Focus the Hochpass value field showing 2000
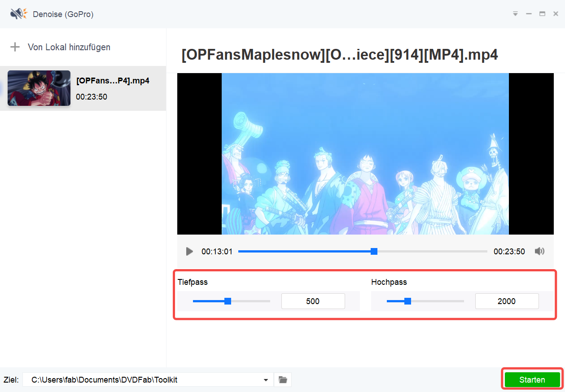Screen dimensions: 565x392 [507, 301]
